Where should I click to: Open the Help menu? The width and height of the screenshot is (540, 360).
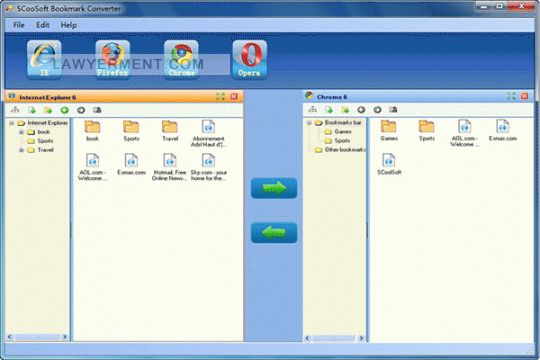(x=69, y=25)
